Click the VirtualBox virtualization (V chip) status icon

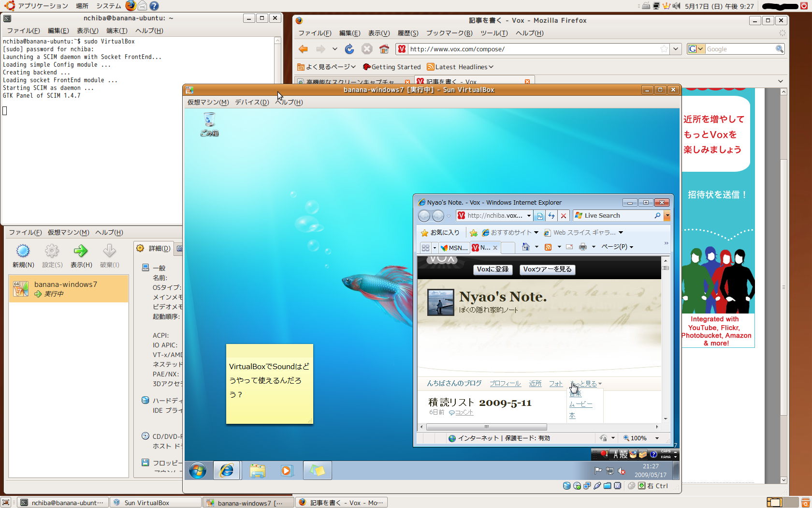(618, 486)
